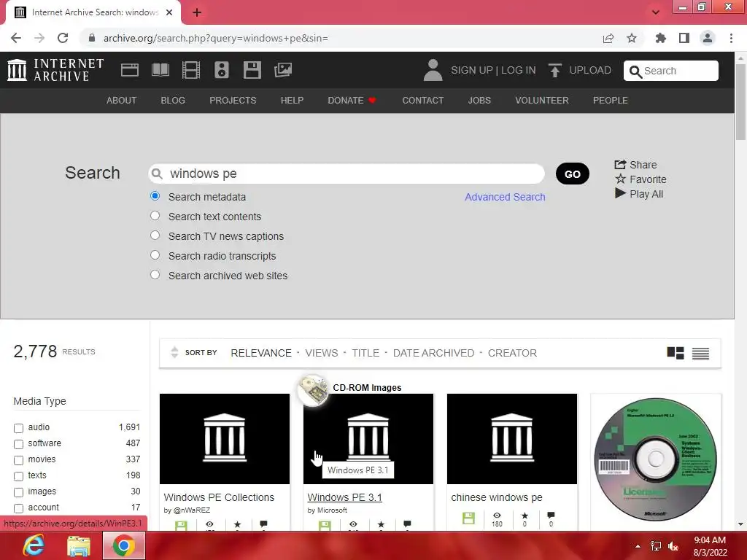This screenshot has width=747, height=560.
Task: Open the Web (Wayback) media icon
Action: pos(130,70)
